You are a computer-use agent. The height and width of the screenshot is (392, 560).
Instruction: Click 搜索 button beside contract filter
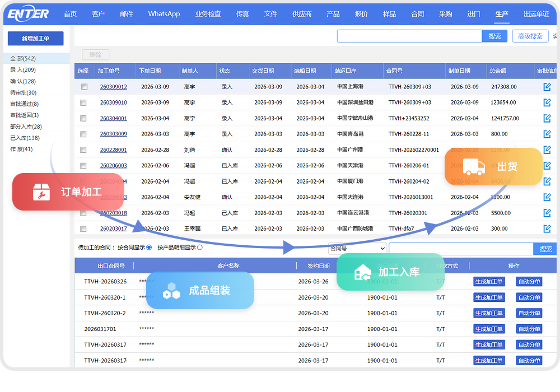[545, 249]
